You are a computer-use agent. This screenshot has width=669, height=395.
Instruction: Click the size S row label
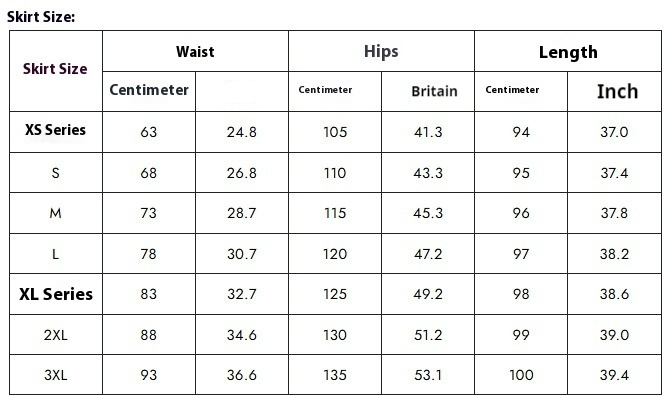click(55, 173)
